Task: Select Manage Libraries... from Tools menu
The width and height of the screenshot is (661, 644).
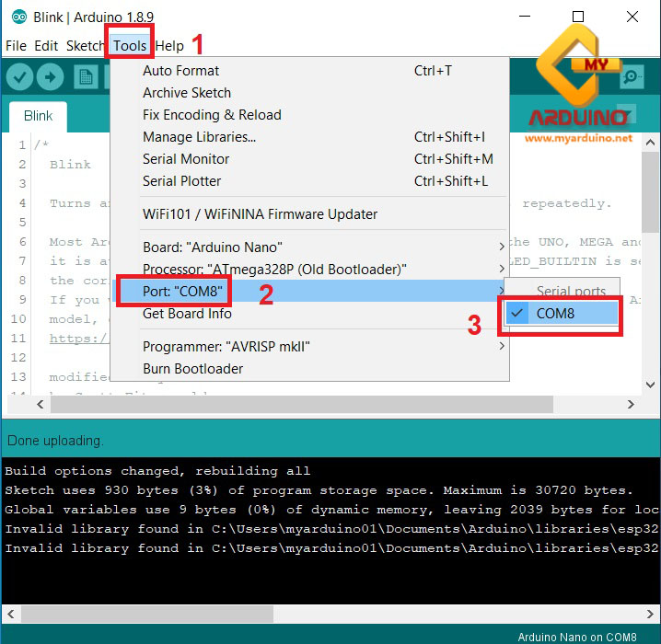Action: [199, 137]
